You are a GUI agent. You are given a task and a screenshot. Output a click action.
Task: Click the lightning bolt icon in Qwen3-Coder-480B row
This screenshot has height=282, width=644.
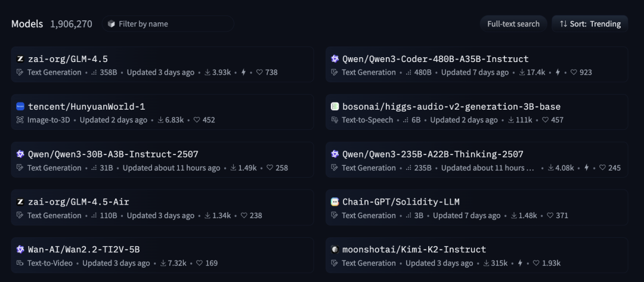(x=558, y=72)
